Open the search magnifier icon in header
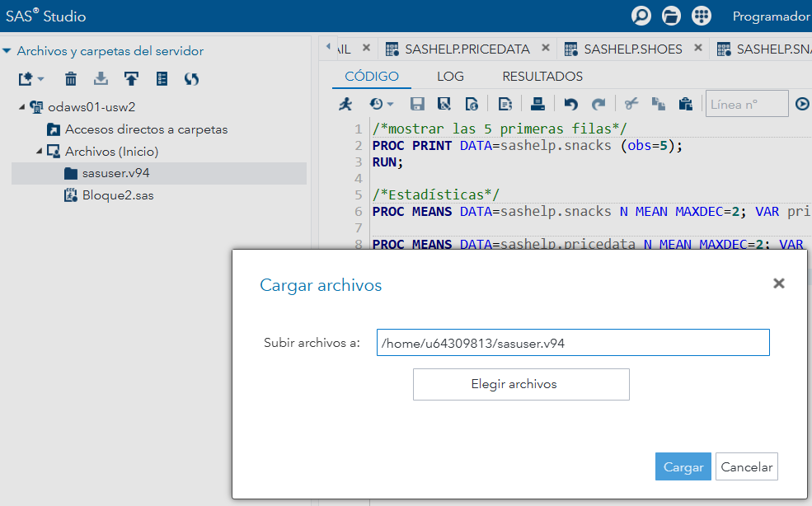This screenshot has width=812, height=506. click(641, 16)
